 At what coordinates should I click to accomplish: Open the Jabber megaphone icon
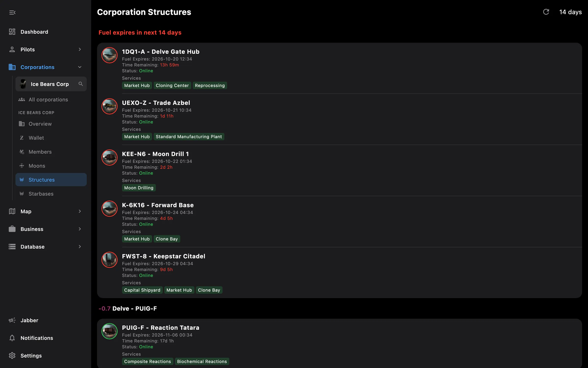pos(12,320)
